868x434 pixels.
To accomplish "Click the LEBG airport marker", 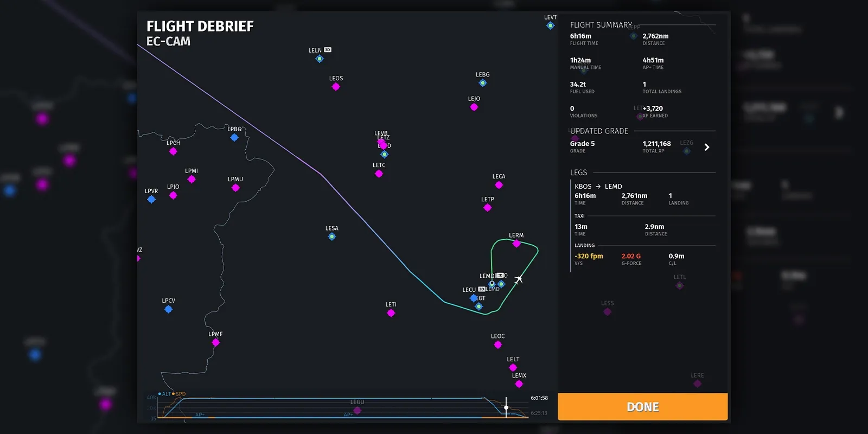I will coord(483,83).
